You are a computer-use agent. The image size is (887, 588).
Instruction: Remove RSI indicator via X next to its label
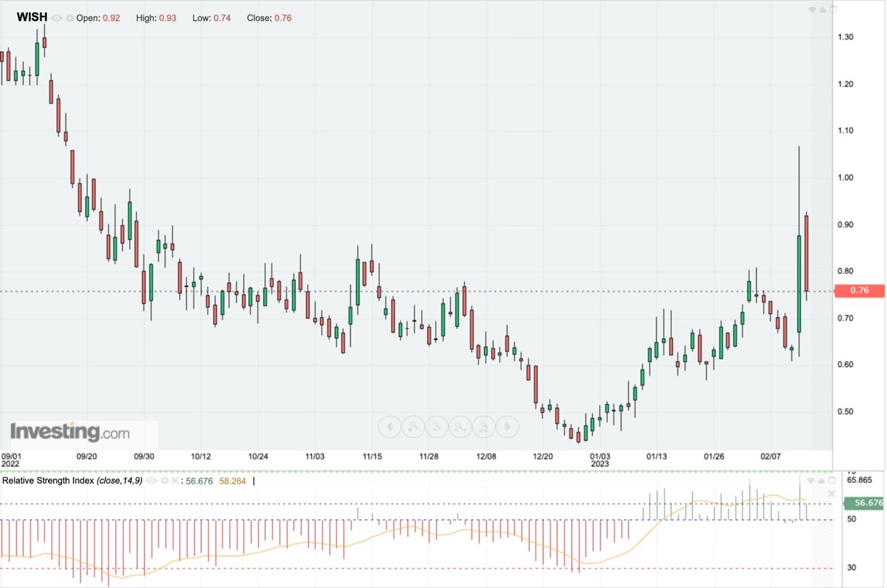pos(175,481)
